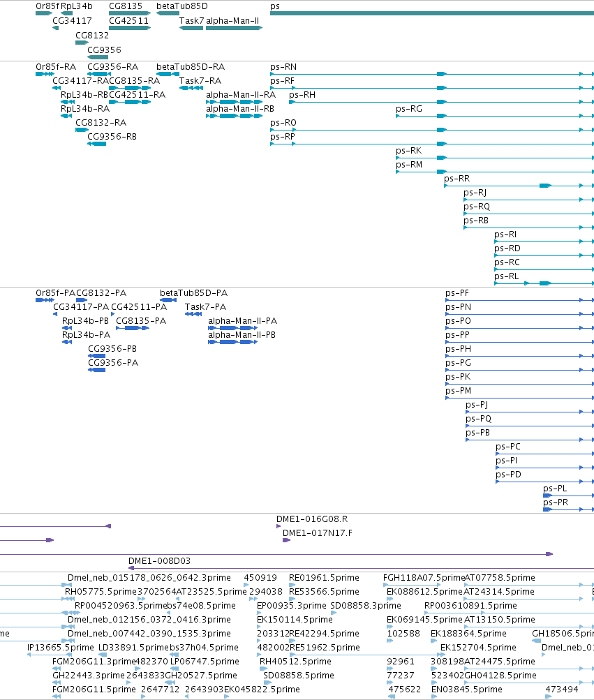
Task: Select EST RH40512.5prime
Action: pyautogui.click(x=295, y=662)
